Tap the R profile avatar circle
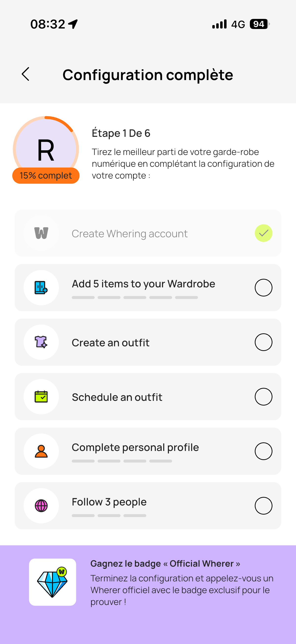296x644 pixels. click(46, 149)
